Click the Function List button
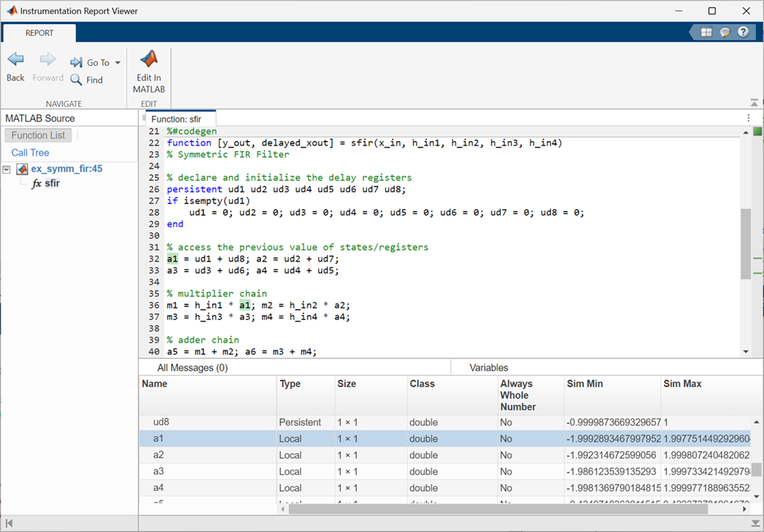Viewport: 764px width, 532px height. click(x=38, y=135)
